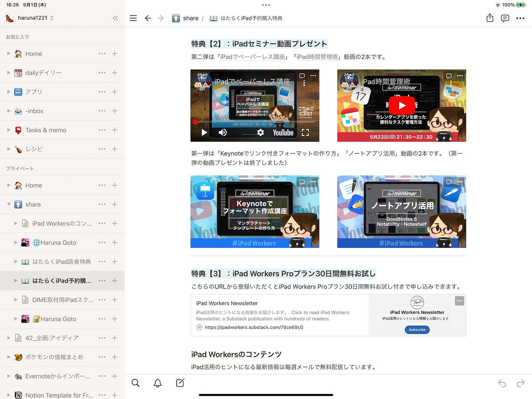
Task: Expand the favorites Home page
Action: click(9, 54)
